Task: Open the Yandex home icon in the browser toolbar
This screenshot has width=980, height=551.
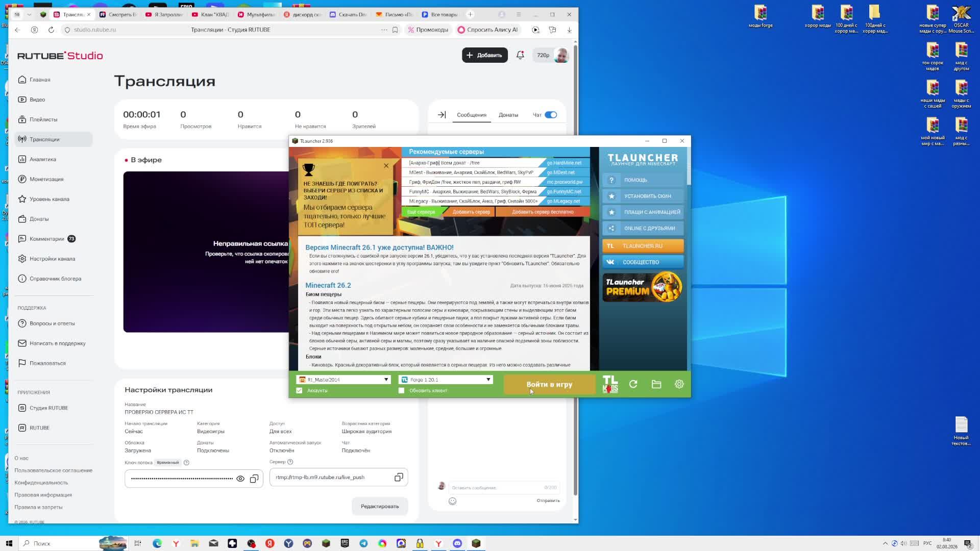Action: tap(34, 30)
